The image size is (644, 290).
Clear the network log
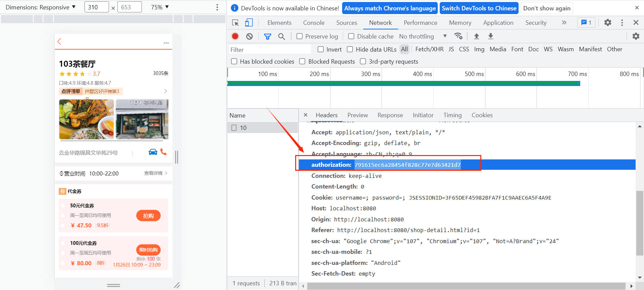pyautogui.click(x=249, y=36)
